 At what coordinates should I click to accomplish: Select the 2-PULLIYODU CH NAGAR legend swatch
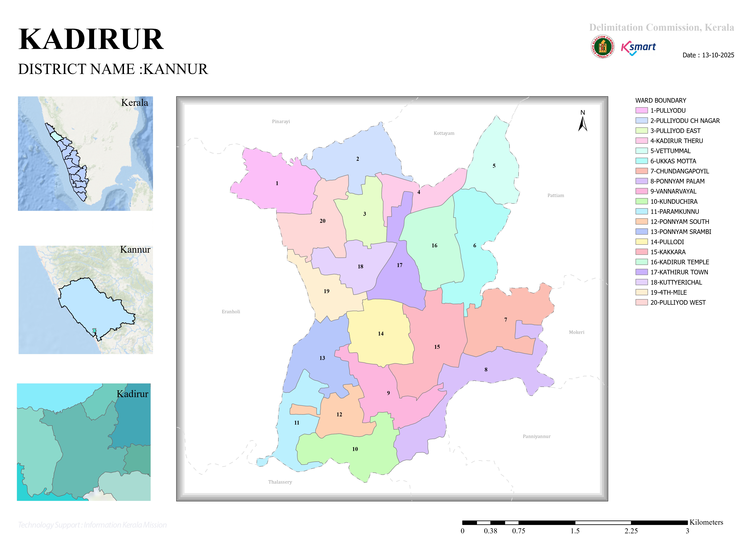[641, 121]
